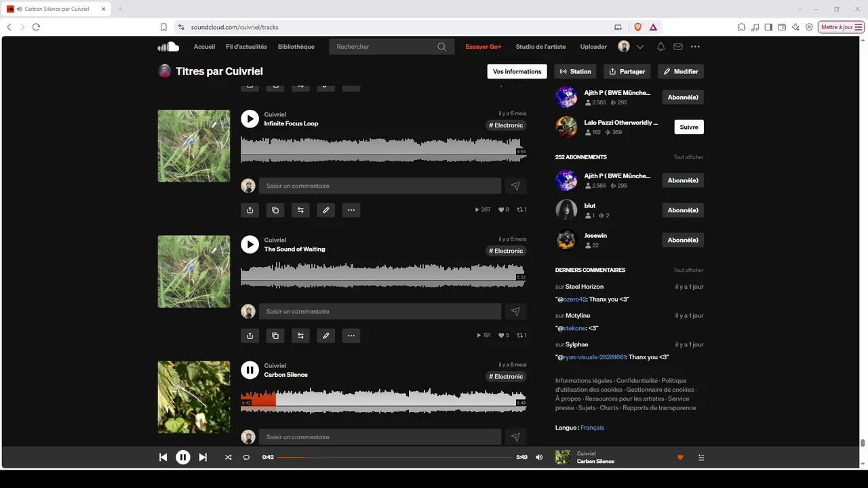The image size is (868, 488).
Task: Seek within The Sound of Waiting waveform
Action: coord(383,274)
